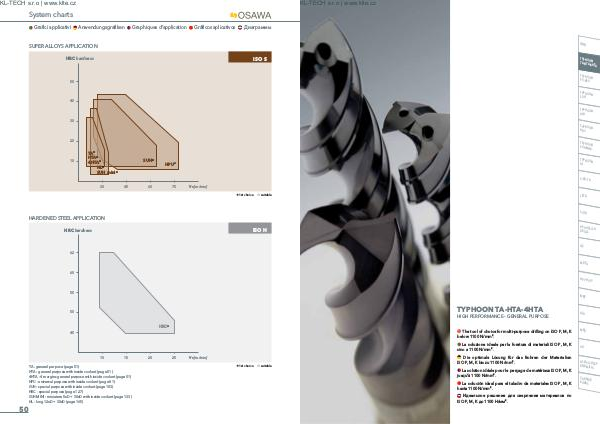Click the Vc axis label on the super alloys chart
600x424 pixels.
pos(198,186)
